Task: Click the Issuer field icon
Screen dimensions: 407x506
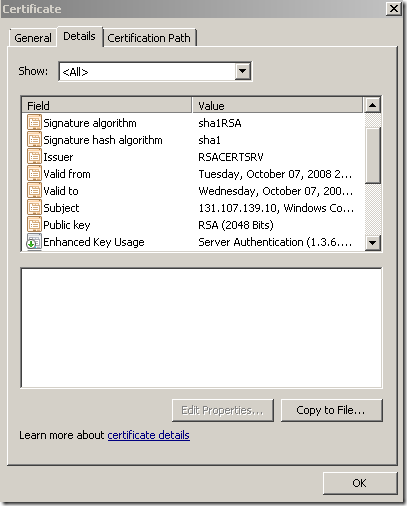Action: (x=34, y=157)
